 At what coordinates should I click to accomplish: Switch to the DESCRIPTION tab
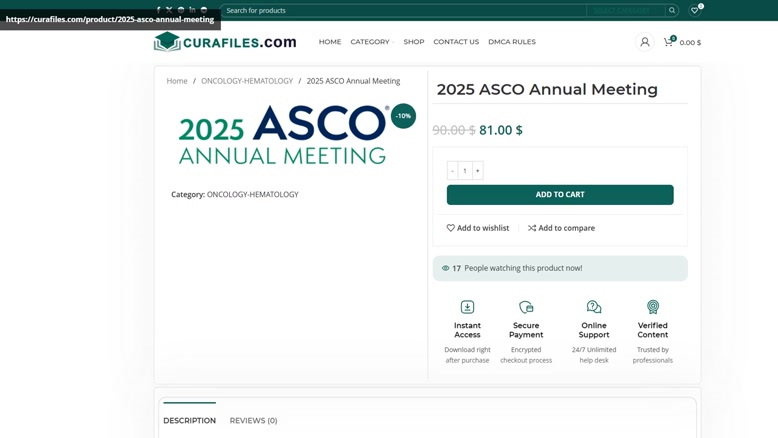tap(190, 421)
